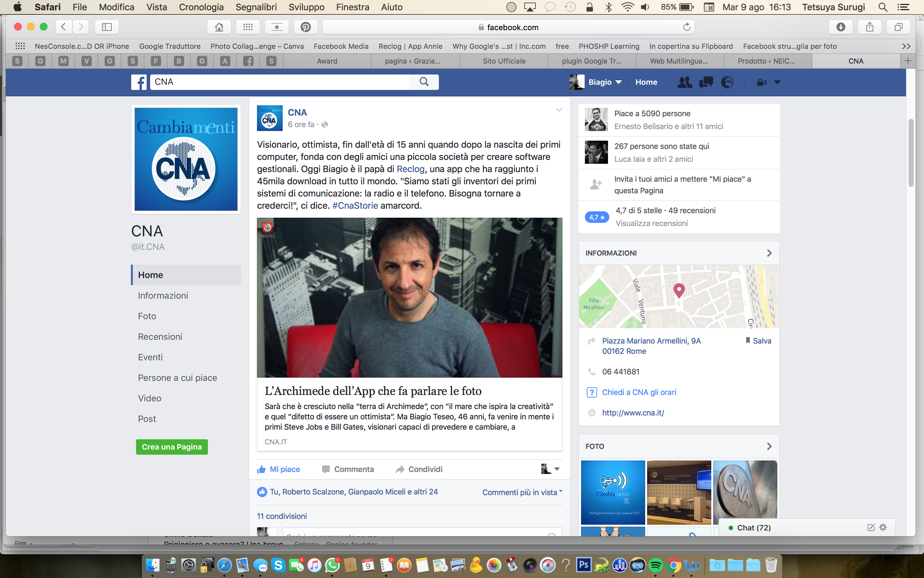Open http://www.cna.it/ website link
Viewport: 924px width, 578px height.
point(633,413)
